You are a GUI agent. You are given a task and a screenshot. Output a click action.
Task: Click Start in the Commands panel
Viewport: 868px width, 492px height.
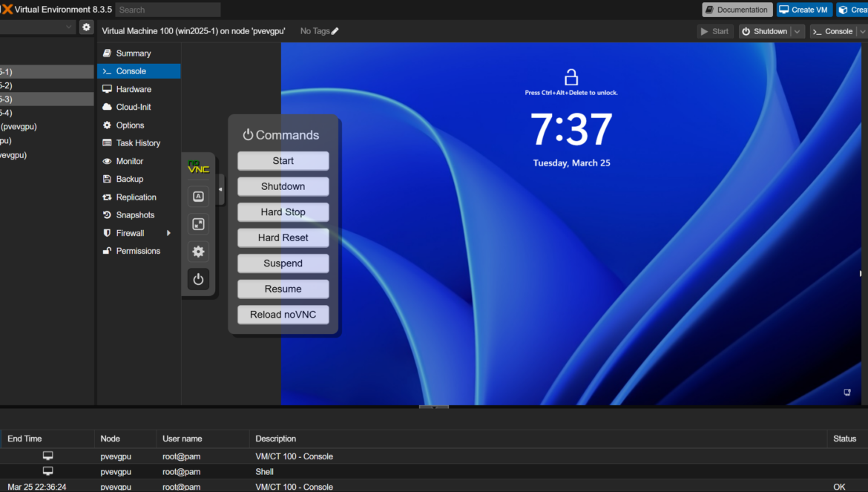(283, 161)
